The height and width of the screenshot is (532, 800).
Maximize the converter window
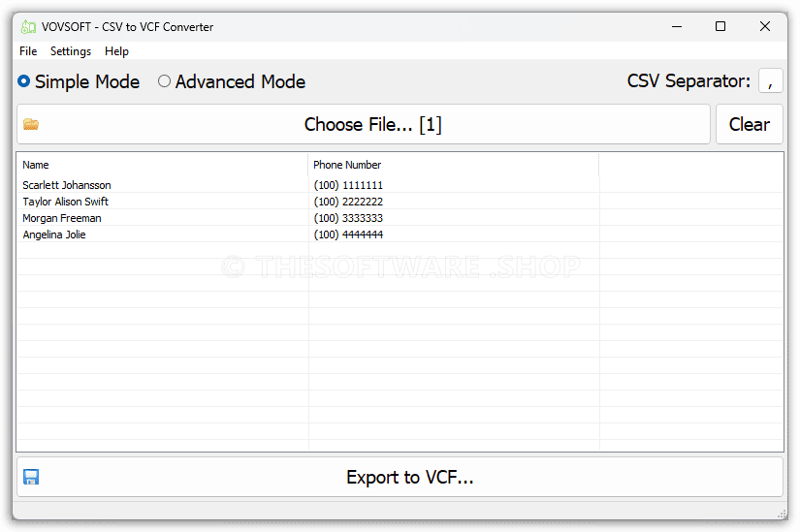(x=720, y=27)
